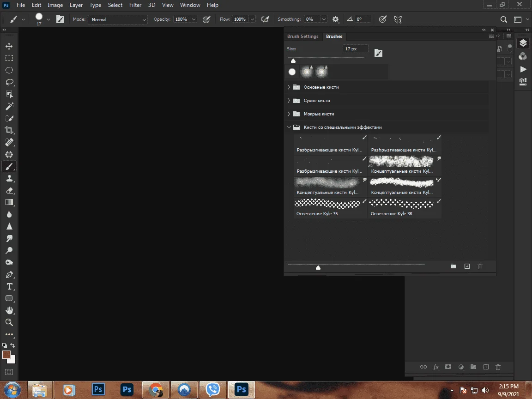Select the Horizontal Type tool
Image resolution: width=532 pixels, height=399 pixels.
pyautogui.click(x=9, y=286)
